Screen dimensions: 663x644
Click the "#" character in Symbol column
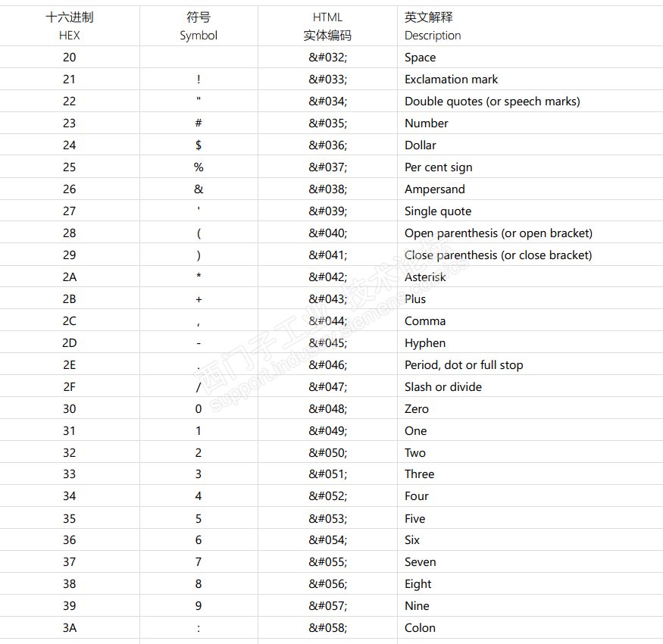click(199, 123)
